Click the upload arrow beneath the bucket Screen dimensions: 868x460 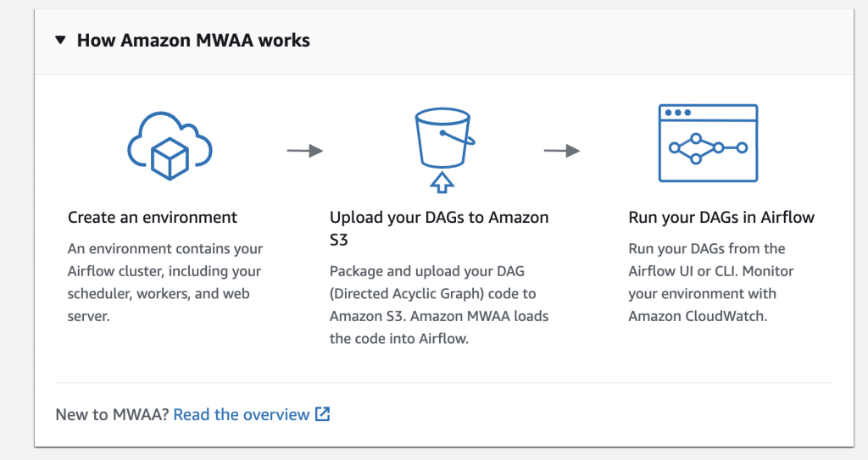click(442, 181)
